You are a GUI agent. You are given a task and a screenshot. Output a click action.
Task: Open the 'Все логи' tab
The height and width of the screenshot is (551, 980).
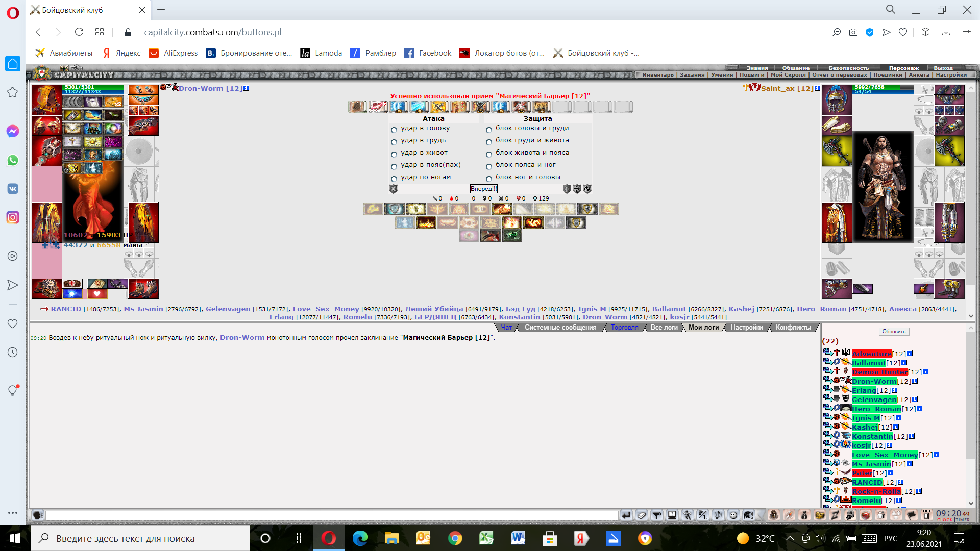tap(664, 328)
